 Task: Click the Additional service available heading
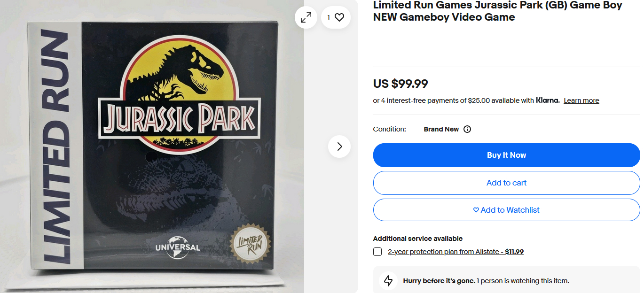pyautogui.click(x=417, y=239)
